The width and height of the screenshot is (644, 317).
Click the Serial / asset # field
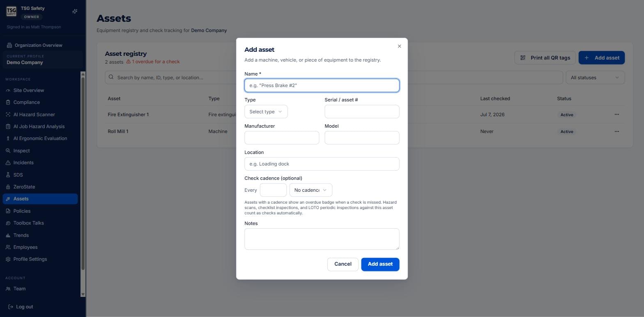[x=362, y=112]
